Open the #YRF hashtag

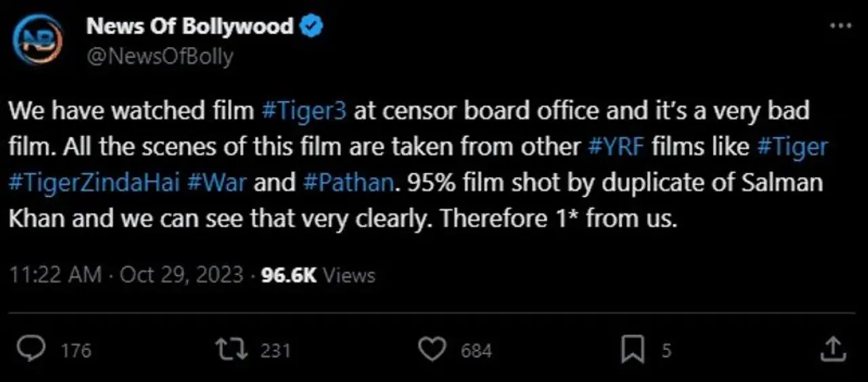pyautogui.click(x=613, y=147)
